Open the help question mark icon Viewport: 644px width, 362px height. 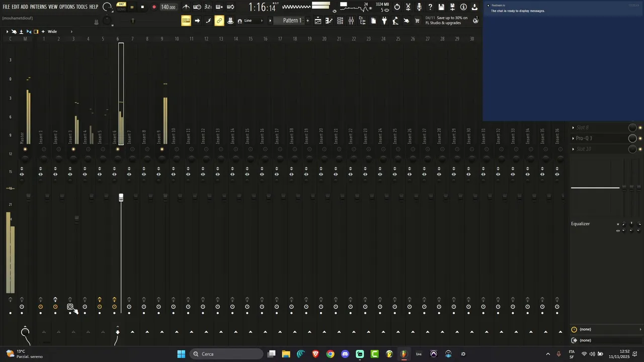430,7
